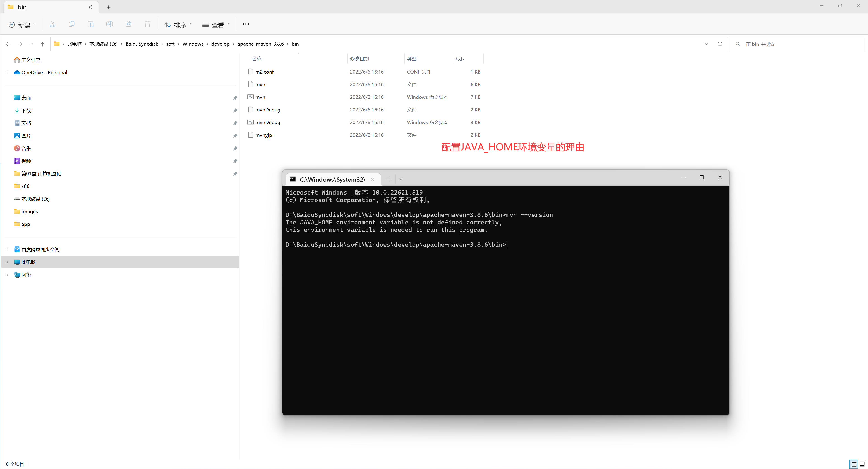Expand the OneDrive - Personal node
This screenshot has height=469, width=868.
[x=7, y=72]
